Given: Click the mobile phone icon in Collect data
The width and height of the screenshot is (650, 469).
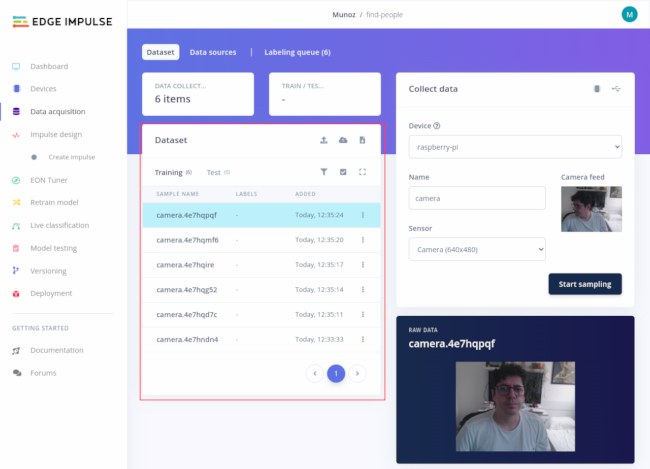Looking at the screenshot, I should [x=597, y=88].
